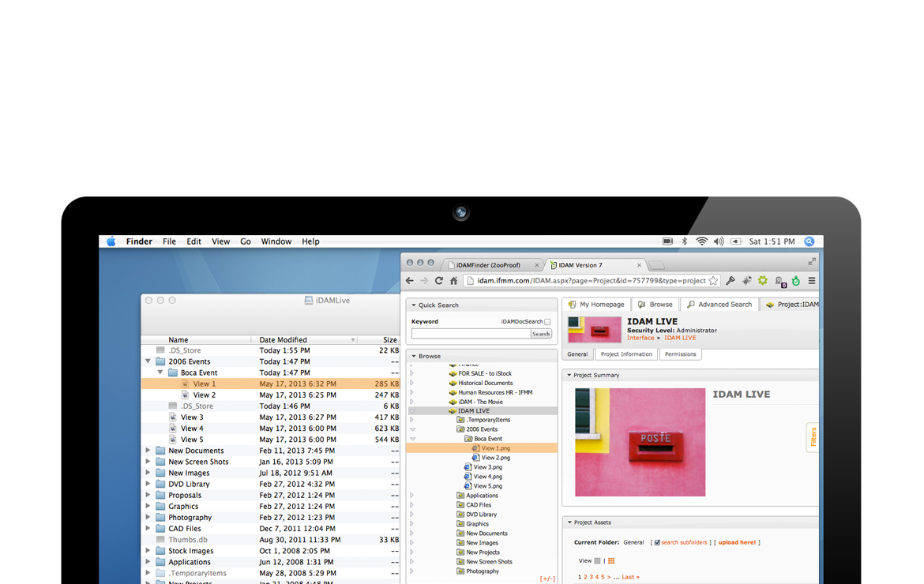Open the Go menu
924x584 pixels.
point(245,241)
